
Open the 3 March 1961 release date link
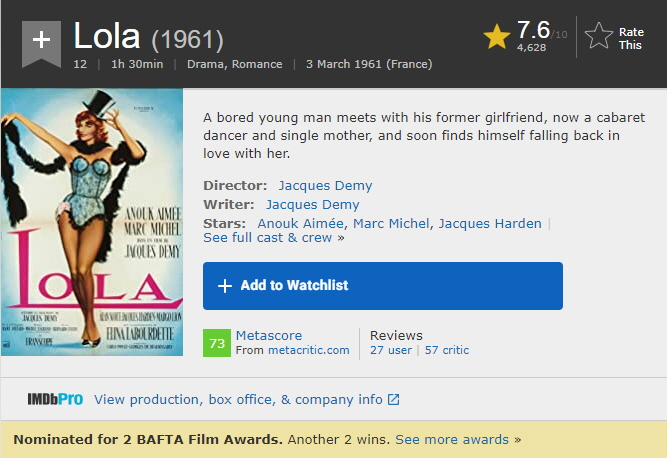[369, 65]
